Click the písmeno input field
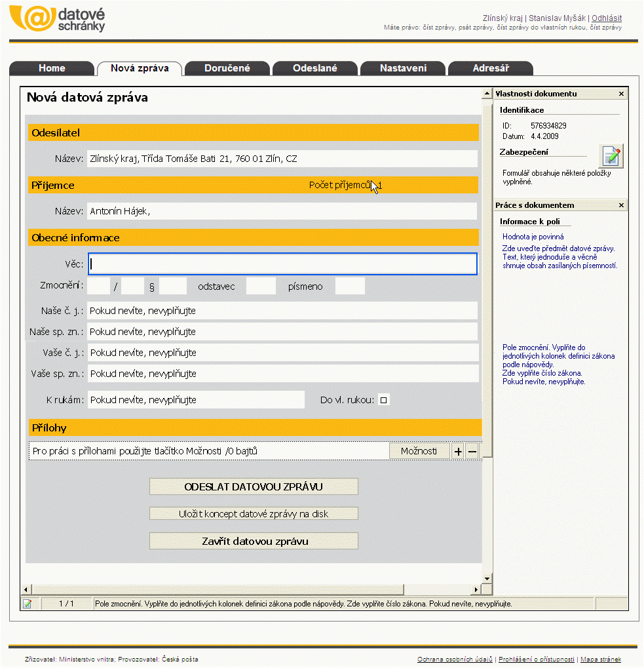The image size is (644, 672). point(350,286)
